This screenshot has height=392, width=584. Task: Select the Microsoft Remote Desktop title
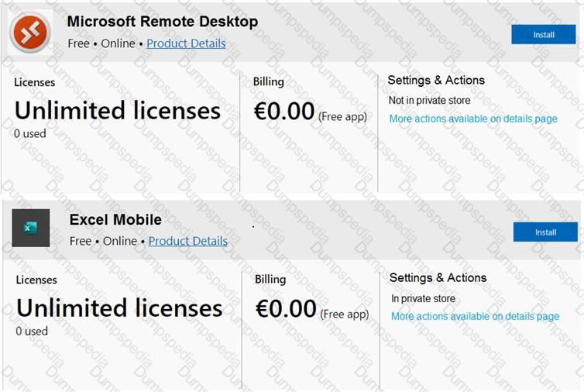tap(163, 22)
